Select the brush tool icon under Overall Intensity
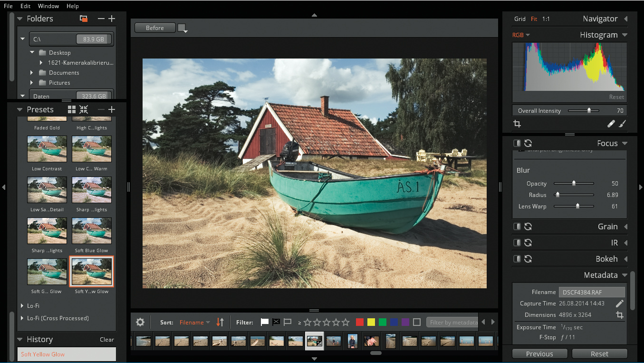 coord(623,124)
